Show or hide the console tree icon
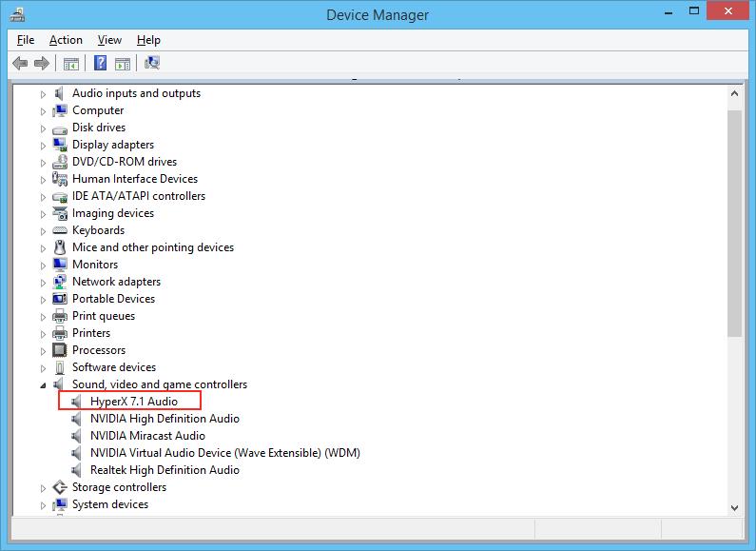This screenshot has width=756, height=551. [x=71, y=64]
